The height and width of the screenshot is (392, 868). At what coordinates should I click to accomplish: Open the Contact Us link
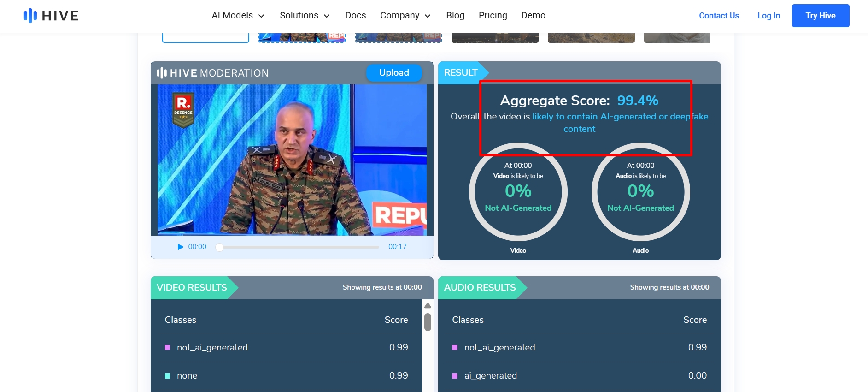[719, 16]
